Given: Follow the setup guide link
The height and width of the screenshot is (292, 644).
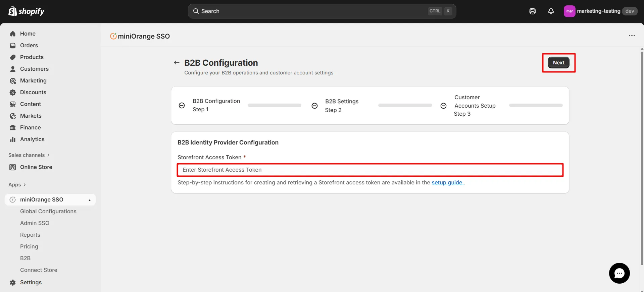Looking at the screenshot, I should pos(447,182).
